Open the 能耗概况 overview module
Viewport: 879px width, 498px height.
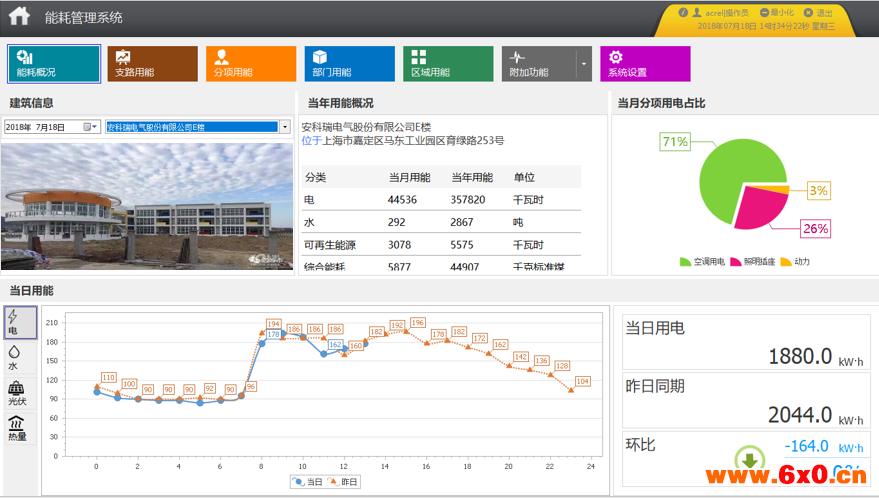pyautogui.click(x=54, y=63)
